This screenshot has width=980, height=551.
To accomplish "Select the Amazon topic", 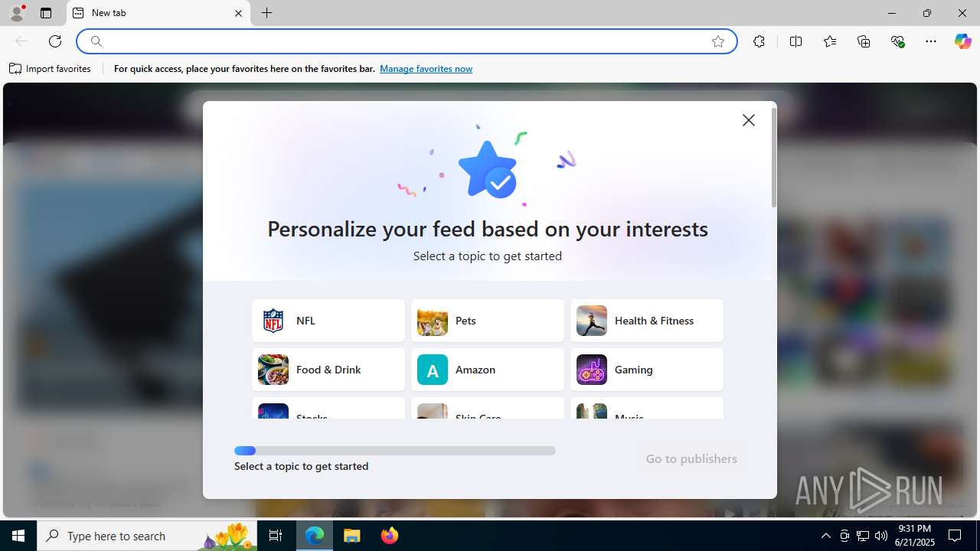I will (x=488, y=370).
